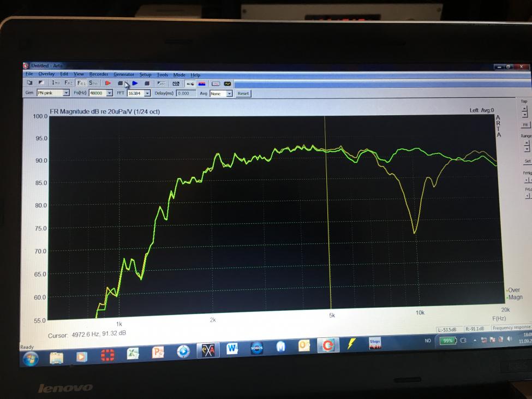Expand the Gen PN pink dropdown
Viewport: 532px width, 399px height.
coord(67,93)
